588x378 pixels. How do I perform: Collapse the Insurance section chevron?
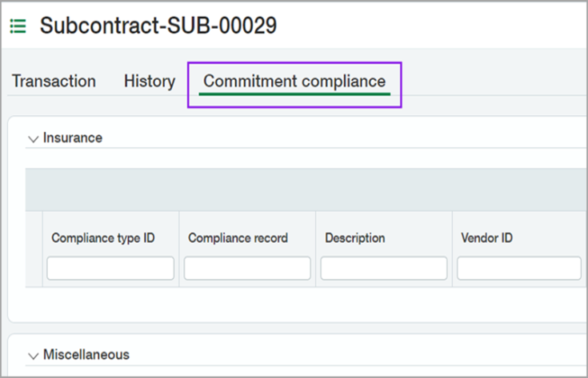click(33, 138)
